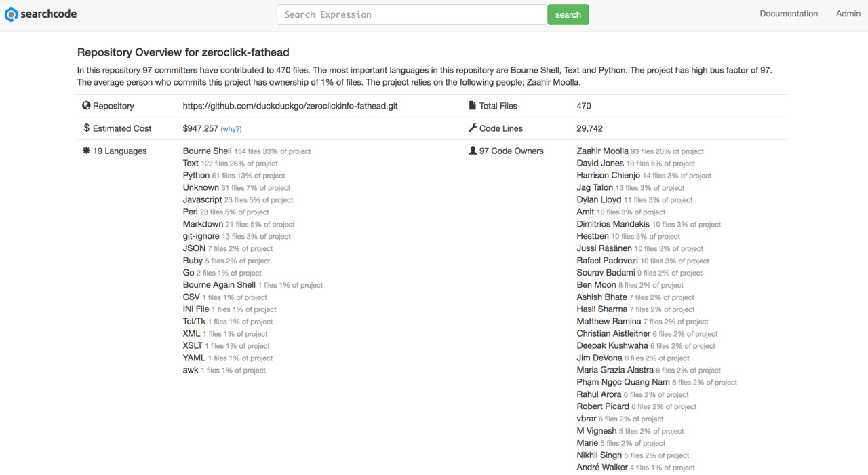
Task: Click the person icon beside Code Owners
Action: (x=473, y=151)
